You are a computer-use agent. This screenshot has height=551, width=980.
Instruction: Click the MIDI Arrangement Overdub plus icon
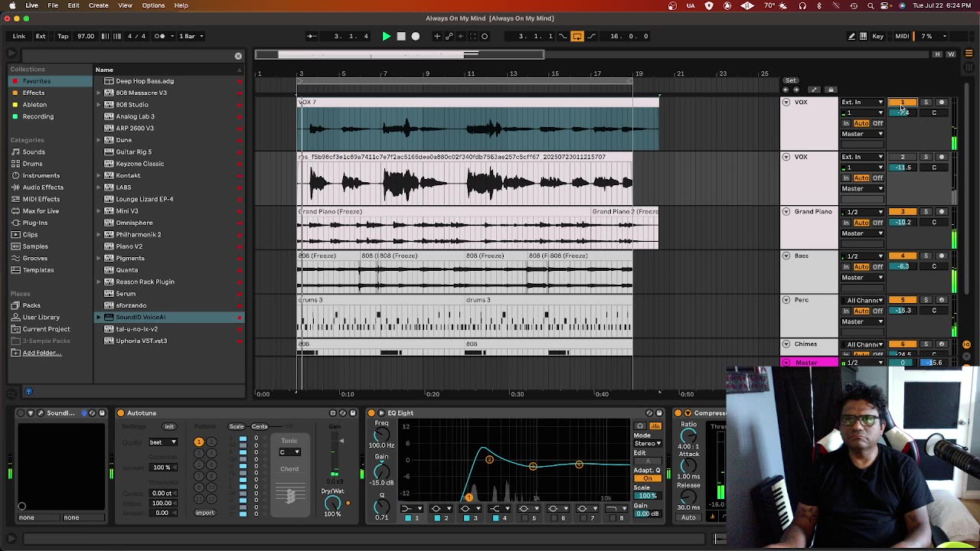pos(436,36)
